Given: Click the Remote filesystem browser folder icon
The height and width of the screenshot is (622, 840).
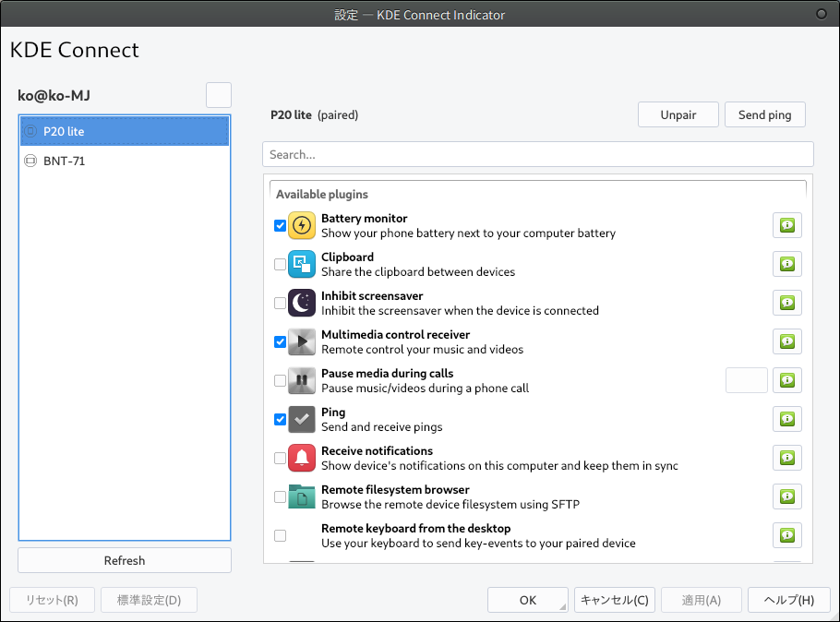Looking at the screenshot, I should point(302,496).
